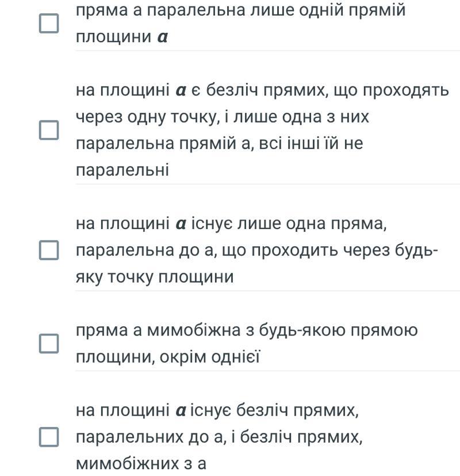Click the line 'яку точку площини'
The height and width of the screenshot is (476, 460).
click(x=155, y=277)
